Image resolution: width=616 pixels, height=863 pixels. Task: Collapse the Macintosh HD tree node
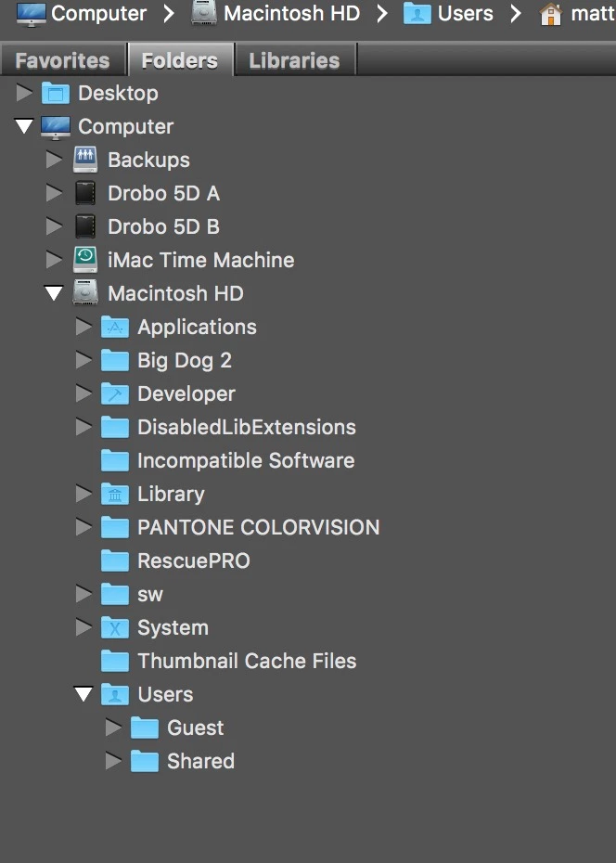[54, 293]
